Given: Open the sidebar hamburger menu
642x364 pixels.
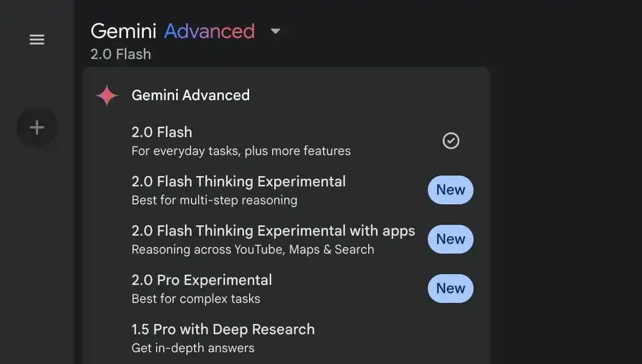Looking at the screenshot, I should coord(36,40).
